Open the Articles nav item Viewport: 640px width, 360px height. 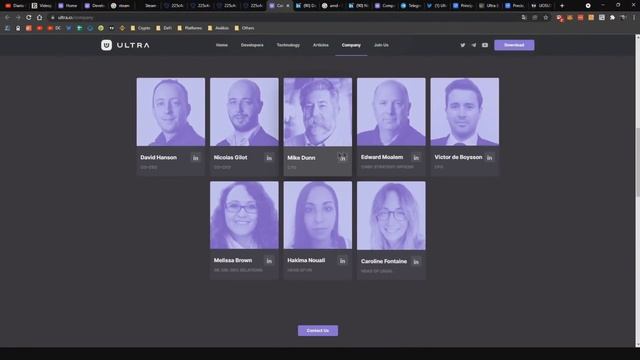[x=320, y=45]
